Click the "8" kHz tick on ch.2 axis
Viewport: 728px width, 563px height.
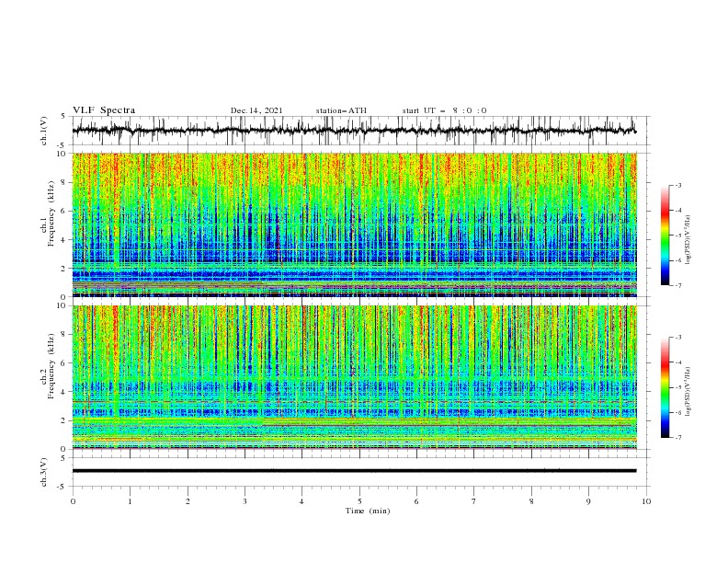(65, 335)
